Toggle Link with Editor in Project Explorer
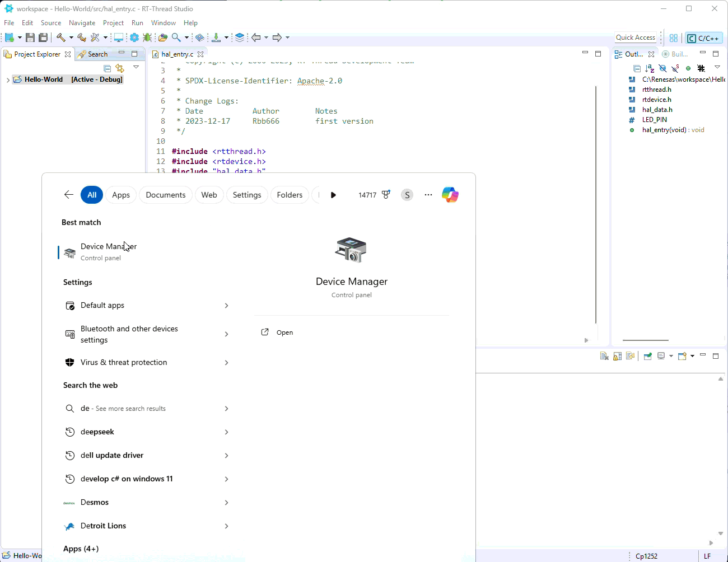The width and height of the screenshot is (728, 562). (120, 68)
